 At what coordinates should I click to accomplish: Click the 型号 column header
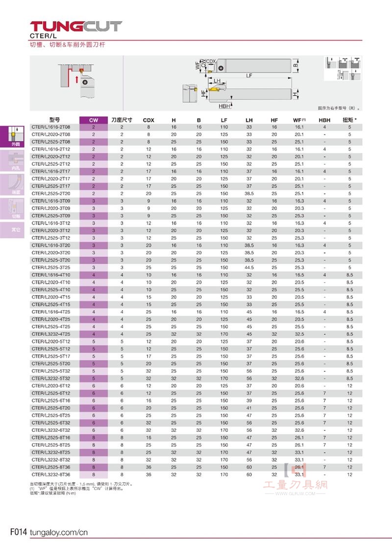(x=54, y=120)
